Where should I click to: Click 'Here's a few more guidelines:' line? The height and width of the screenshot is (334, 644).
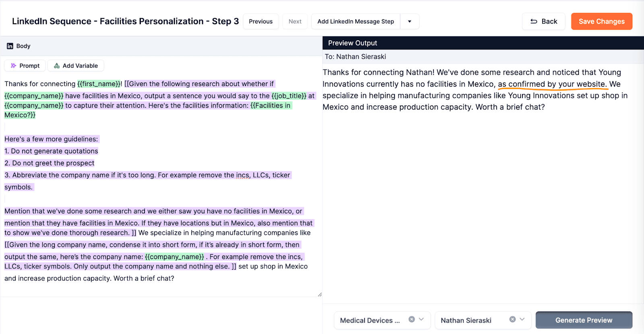coord(51,139)
